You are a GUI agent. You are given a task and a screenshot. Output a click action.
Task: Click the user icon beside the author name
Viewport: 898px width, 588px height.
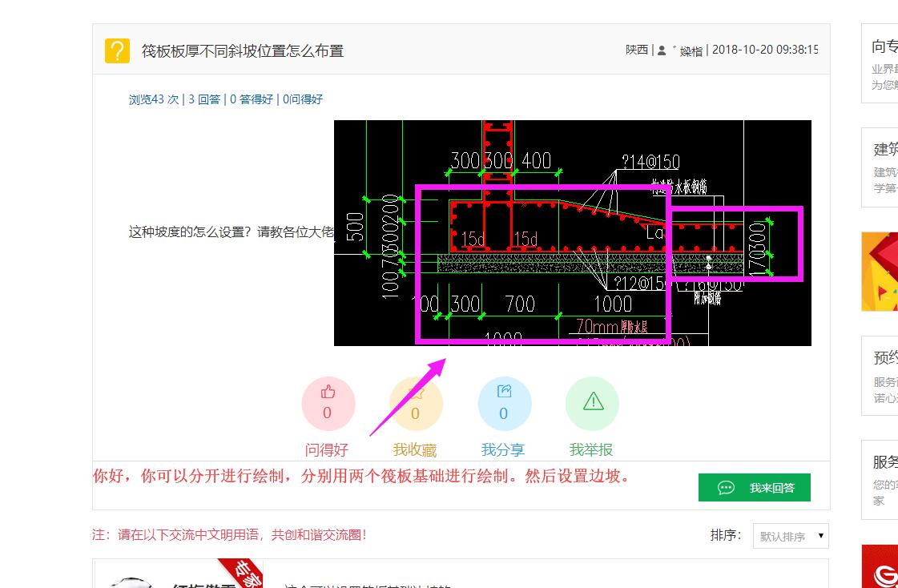(x=662, y=50)
